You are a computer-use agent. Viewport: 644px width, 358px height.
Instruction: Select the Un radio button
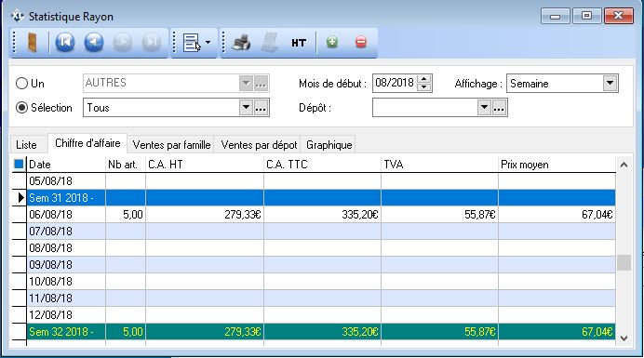[x=21, y=84]
